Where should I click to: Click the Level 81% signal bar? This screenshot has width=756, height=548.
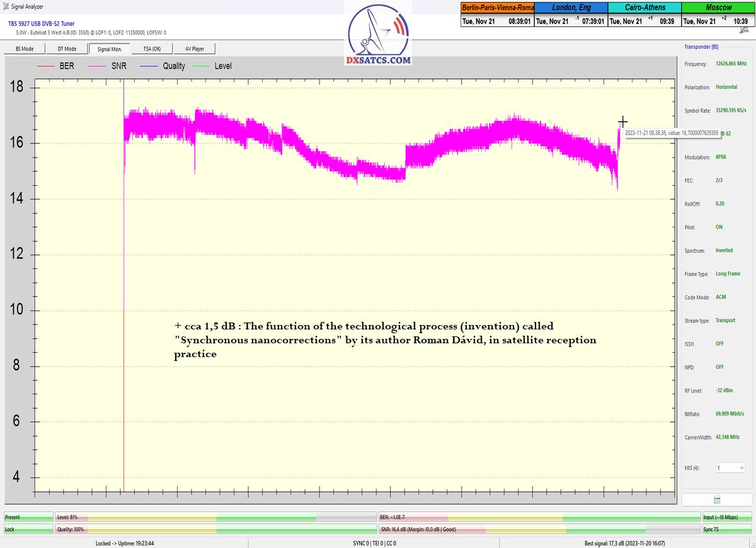(215, 517)
